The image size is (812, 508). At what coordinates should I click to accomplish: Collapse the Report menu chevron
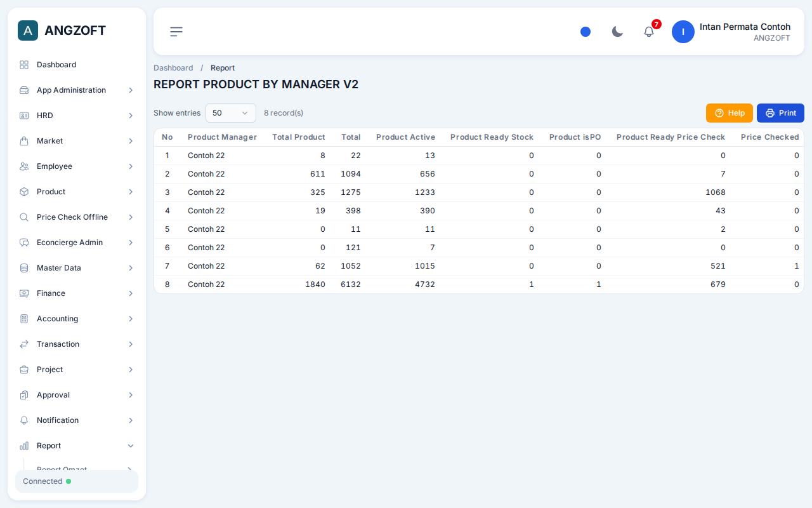131,446
